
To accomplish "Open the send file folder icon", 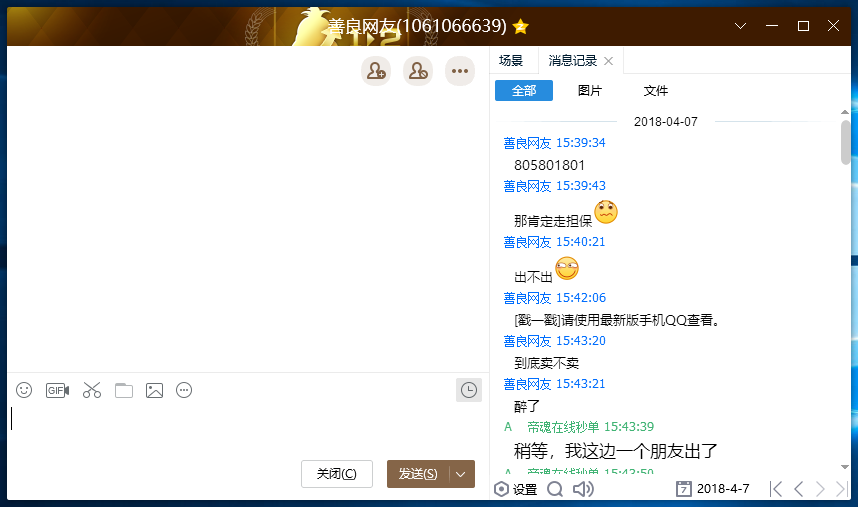I will point(124,391).
